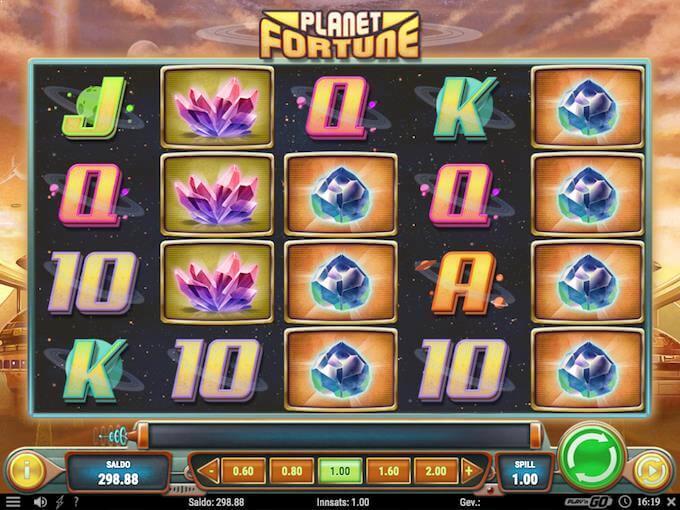Spin the reels with green button
This screenshot has width=680, height=510.
tap(592, 459)
